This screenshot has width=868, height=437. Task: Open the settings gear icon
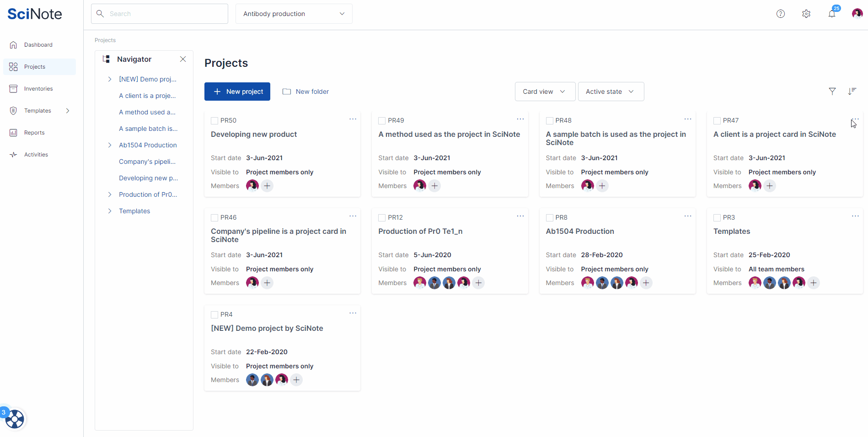tap(806, 14)
